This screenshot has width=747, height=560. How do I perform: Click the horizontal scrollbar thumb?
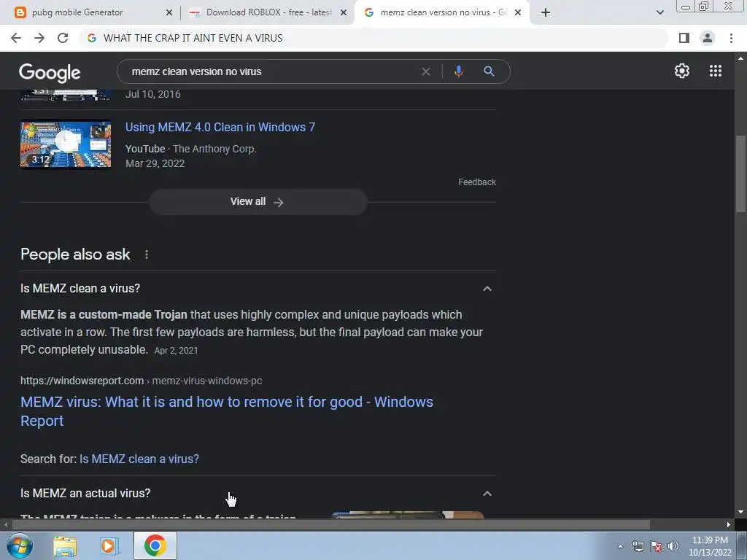[331, 525]
